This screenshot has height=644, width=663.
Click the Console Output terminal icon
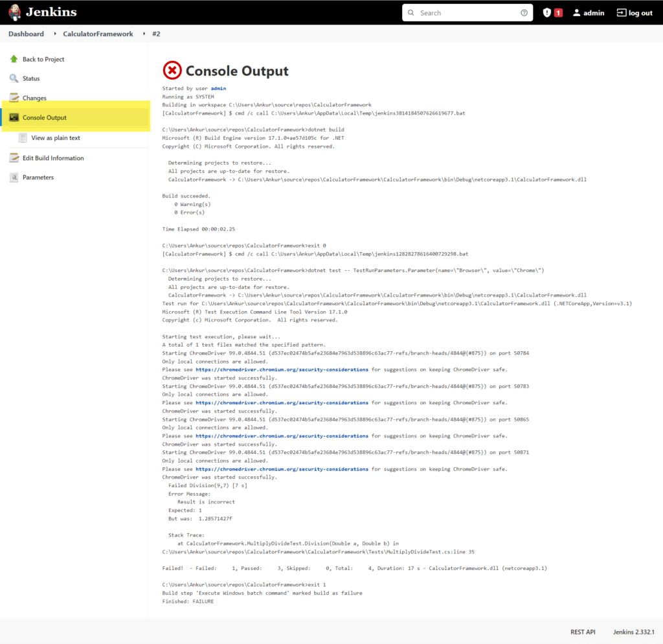[x=14, y=117]
